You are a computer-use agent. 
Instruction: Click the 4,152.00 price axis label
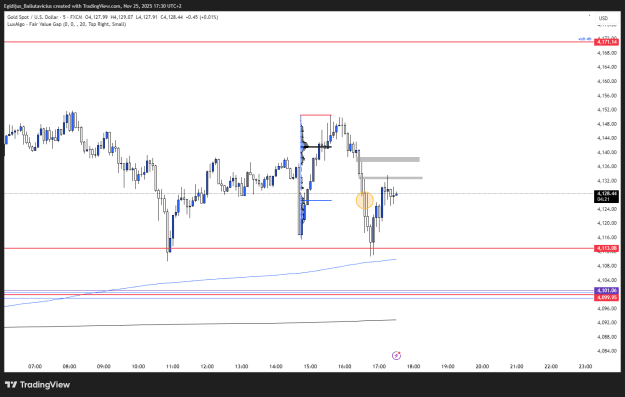[607, 110]
